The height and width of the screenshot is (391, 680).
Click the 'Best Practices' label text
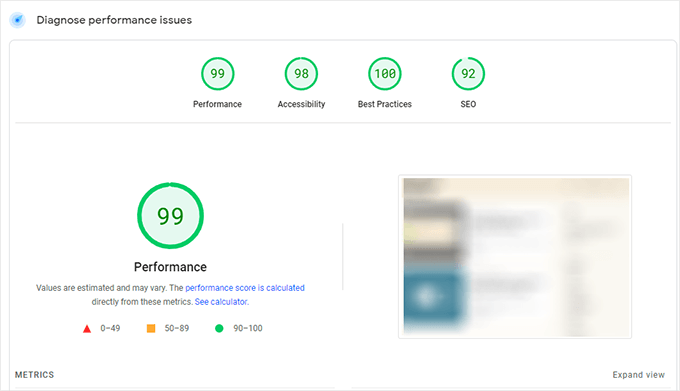385,104
